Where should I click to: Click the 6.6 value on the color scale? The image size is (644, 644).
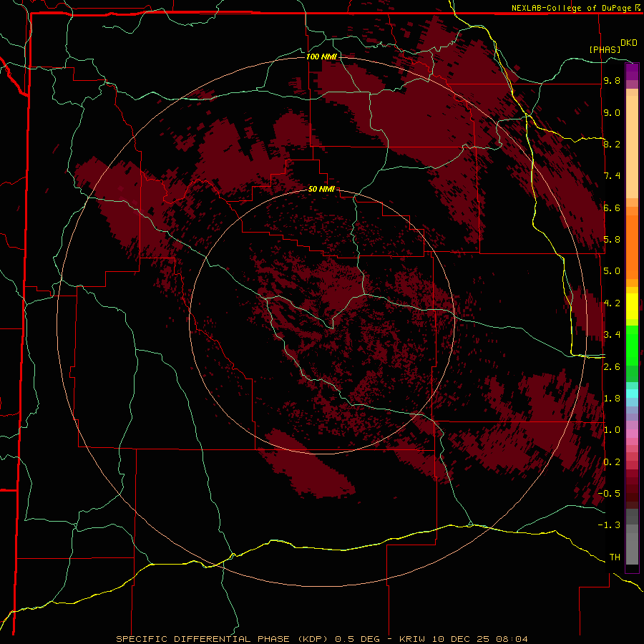[612, 208]
